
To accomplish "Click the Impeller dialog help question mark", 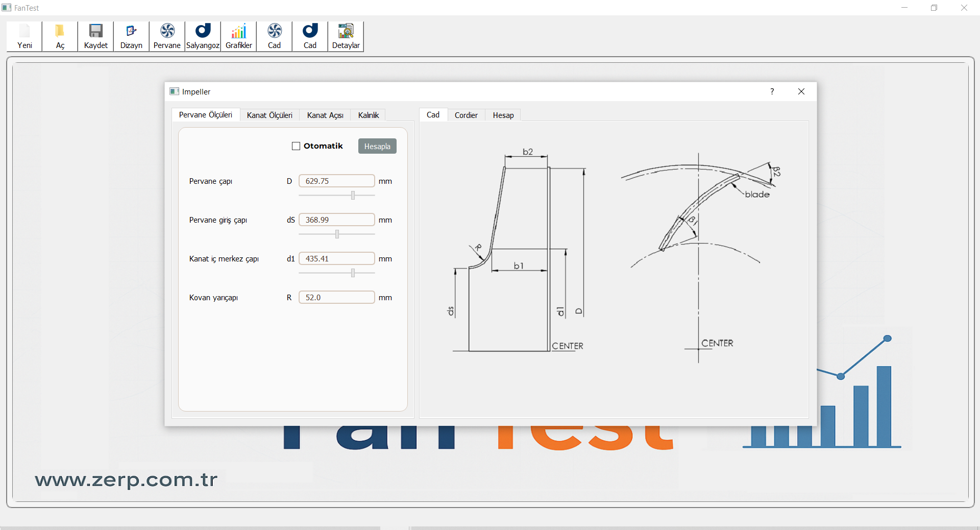I will 772,91.
